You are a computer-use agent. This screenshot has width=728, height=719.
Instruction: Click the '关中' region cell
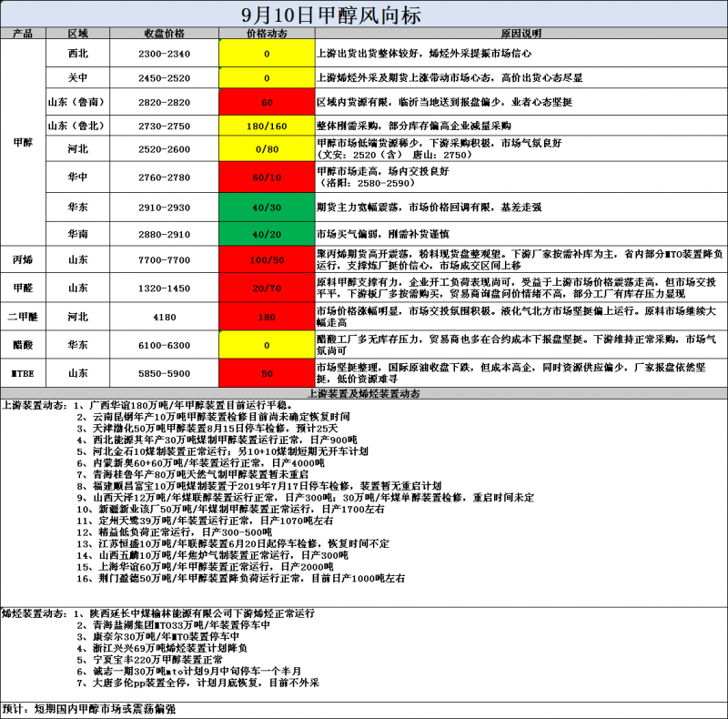pyautogui.click(x=77, y=77)
